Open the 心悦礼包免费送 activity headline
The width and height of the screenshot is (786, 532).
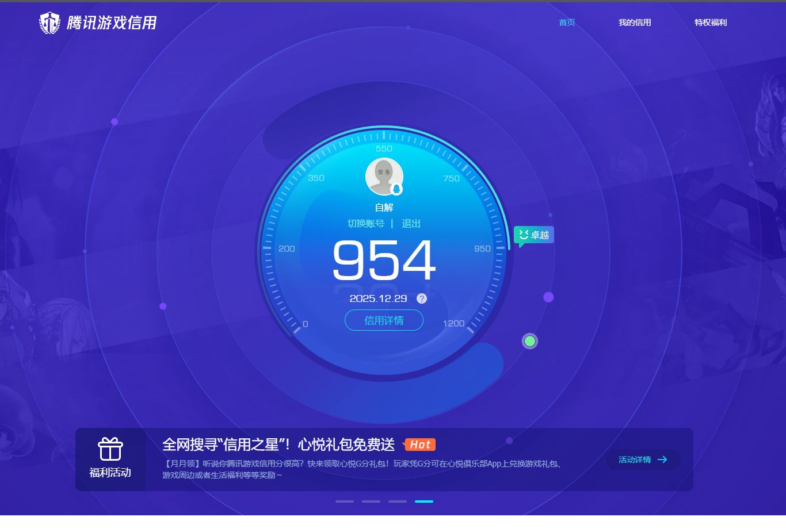(279, 444)
